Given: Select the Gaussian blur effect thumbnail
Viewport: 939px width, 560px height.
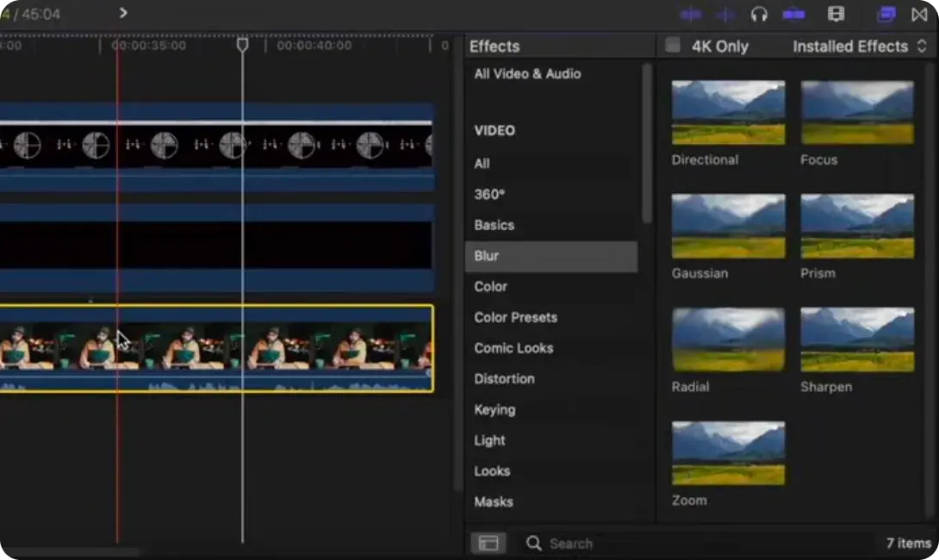Looking at the screenshot, I should (x=728, y=227).
